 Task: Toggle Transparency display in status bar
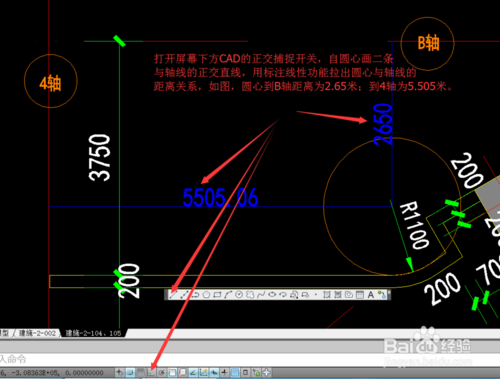[x=235, y=372]
